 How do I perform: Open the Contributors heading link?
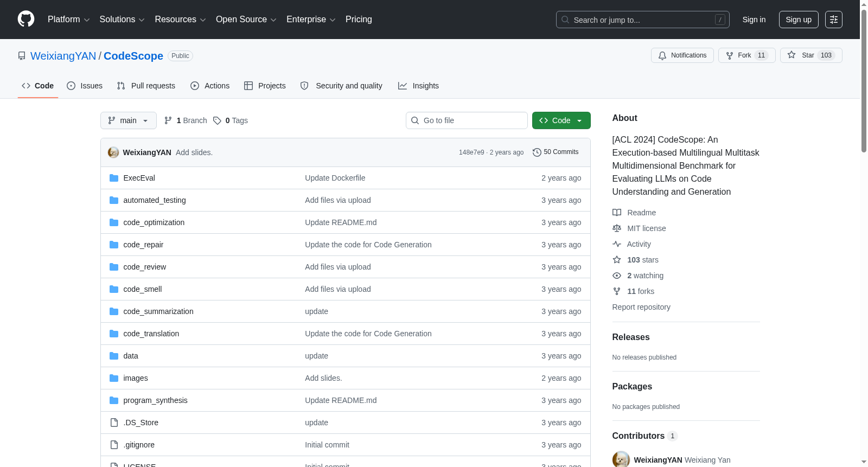point(644,436)
